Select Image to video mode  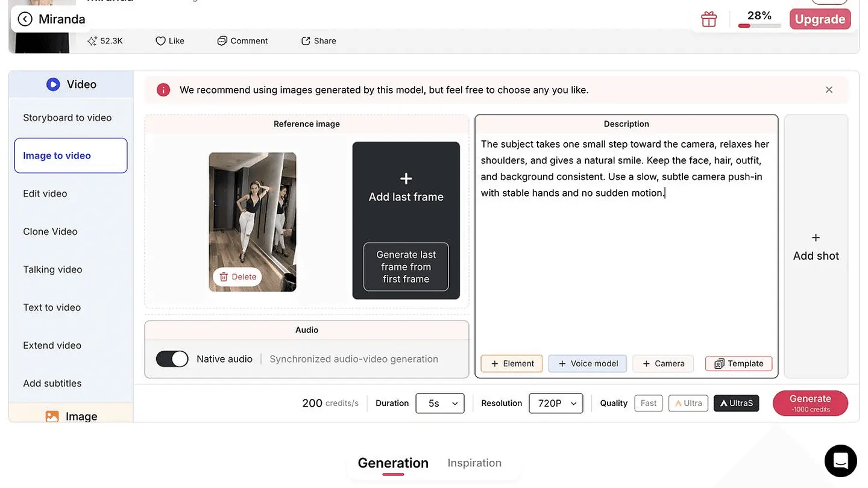click(71, 155)
